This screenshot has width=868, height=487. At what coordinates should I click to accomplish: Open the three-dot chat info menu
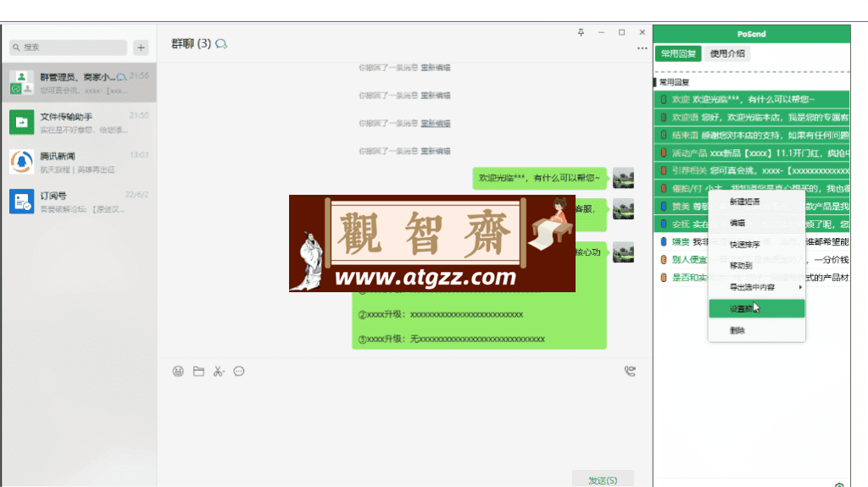[x=642, y=48]
